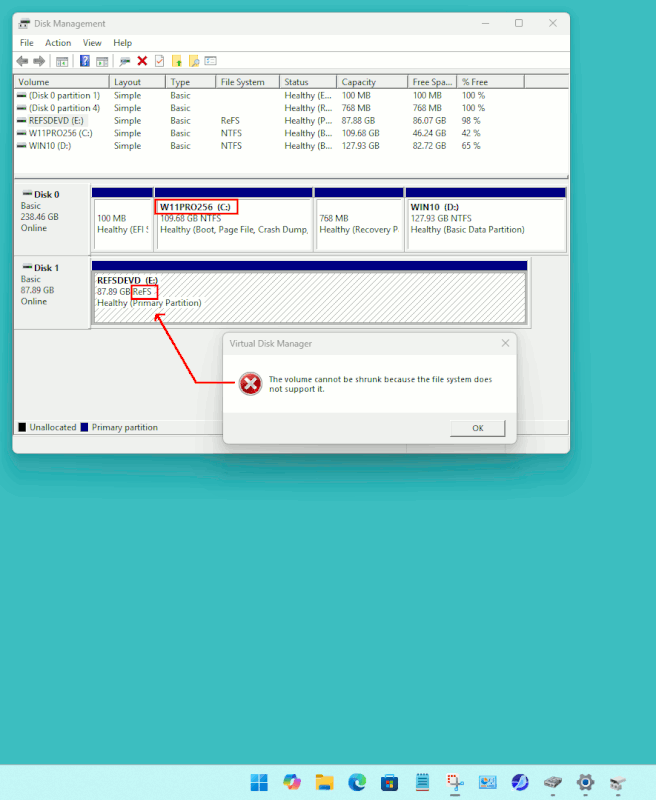The width and height of the screenshot is (656, 800).
Task: Click the 65 % free cell
Action: [471, 146]
